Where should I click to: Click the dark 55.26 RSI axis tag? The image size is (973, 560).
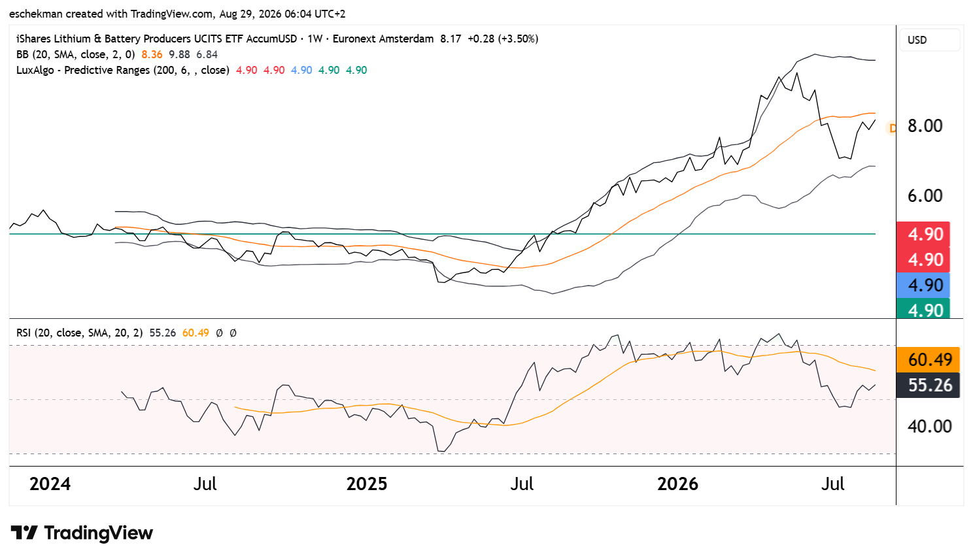pyautogui.click(x=928, y=386)
